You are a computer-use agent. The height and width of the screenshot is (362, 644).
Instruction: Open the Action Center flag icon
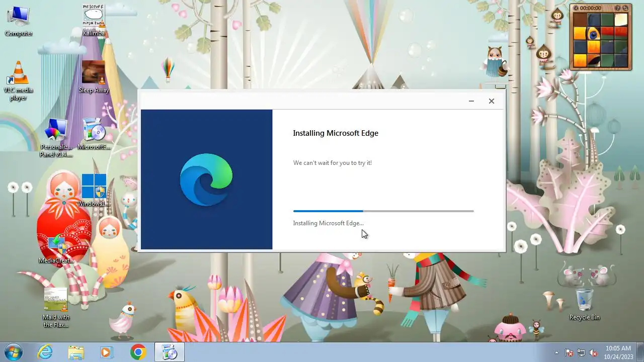pos(569,352)
